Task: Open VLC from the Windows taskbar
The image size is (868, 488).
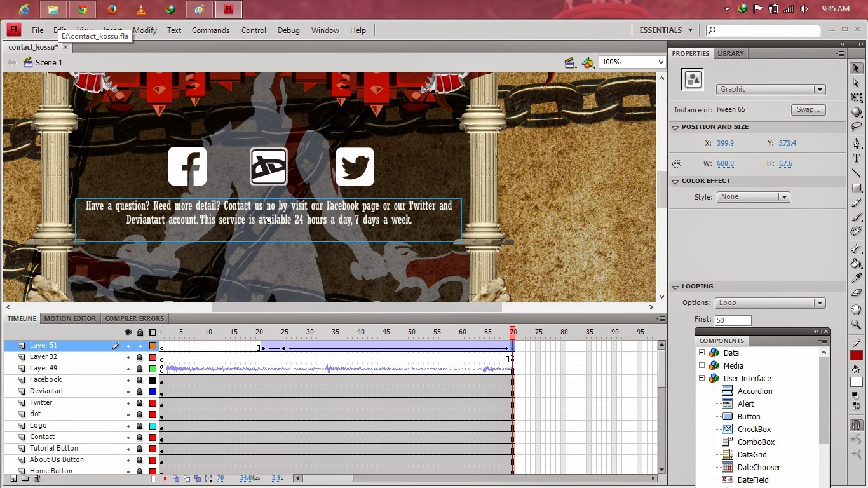Action: (x=140, y=10)
